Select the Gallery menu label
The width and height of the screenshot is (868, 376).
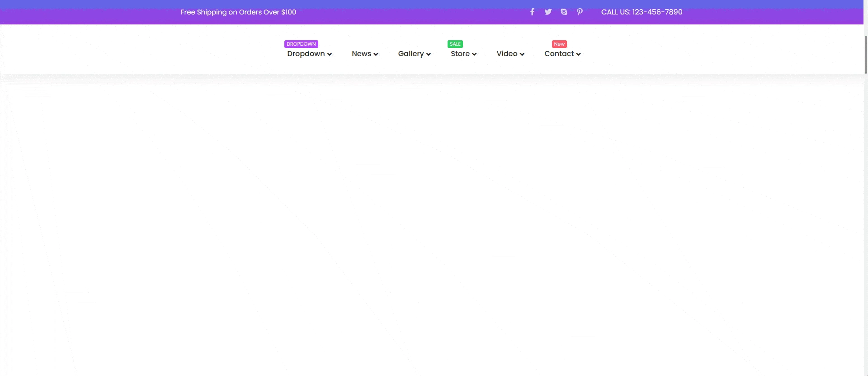tap(410, 54)
